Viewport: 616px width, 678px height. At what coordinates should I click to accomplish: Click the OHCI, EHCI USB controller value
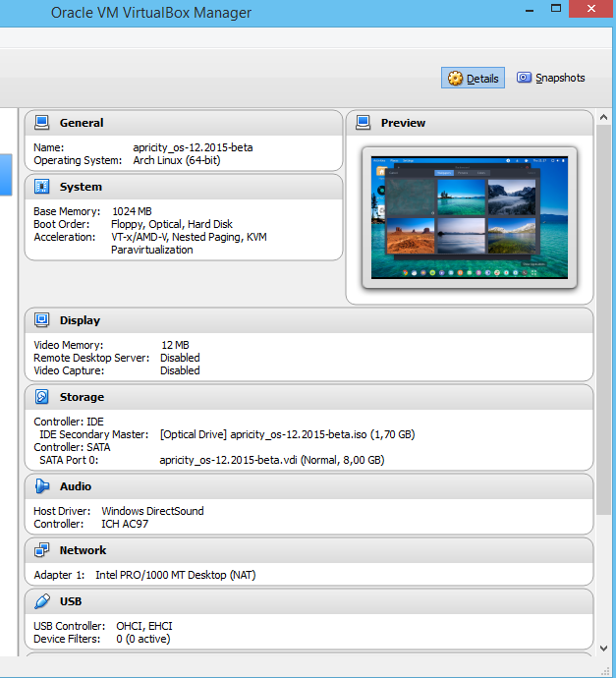tap(144, 626)
